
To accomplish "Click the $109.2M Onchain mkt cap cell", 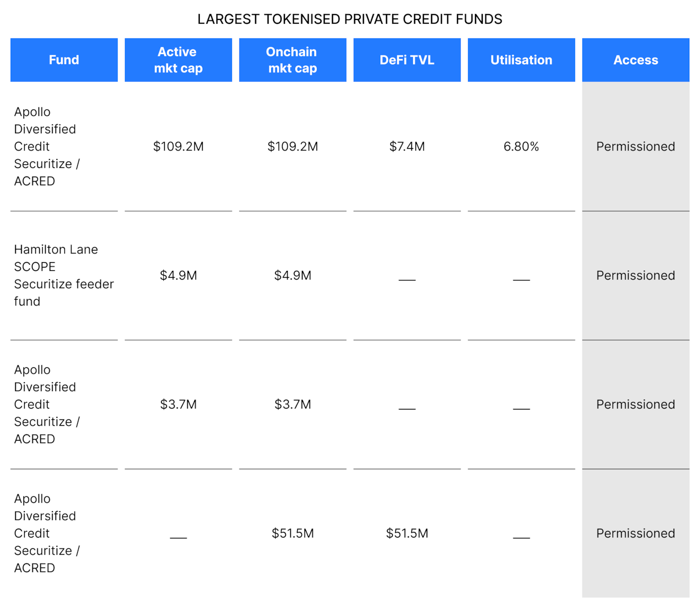I will (292, 146).
